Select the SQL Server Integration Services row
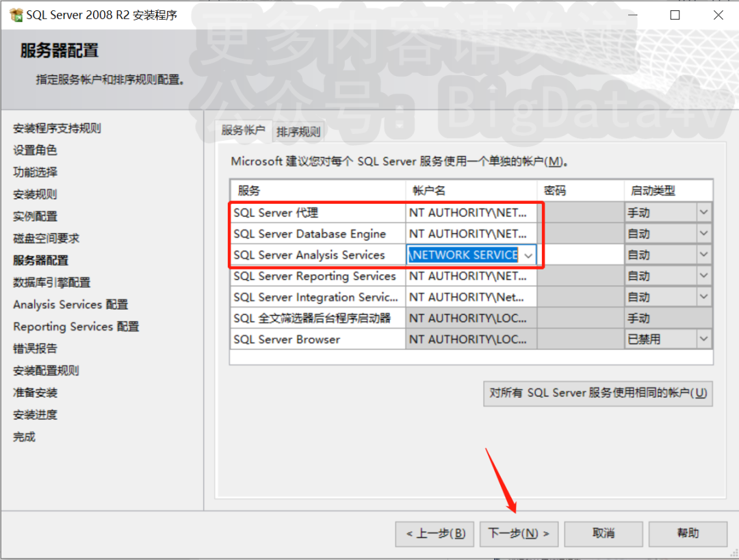 (317, 297)
